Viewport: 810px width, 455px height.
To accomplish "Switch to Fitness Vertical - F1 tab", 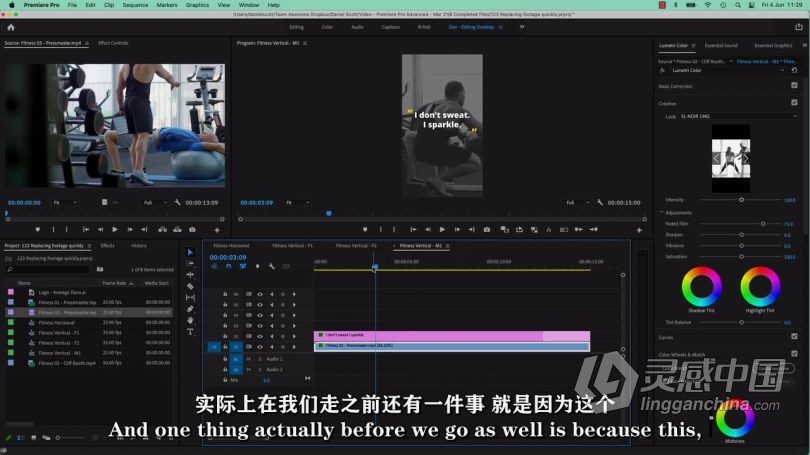I will [x=292, y=246].
